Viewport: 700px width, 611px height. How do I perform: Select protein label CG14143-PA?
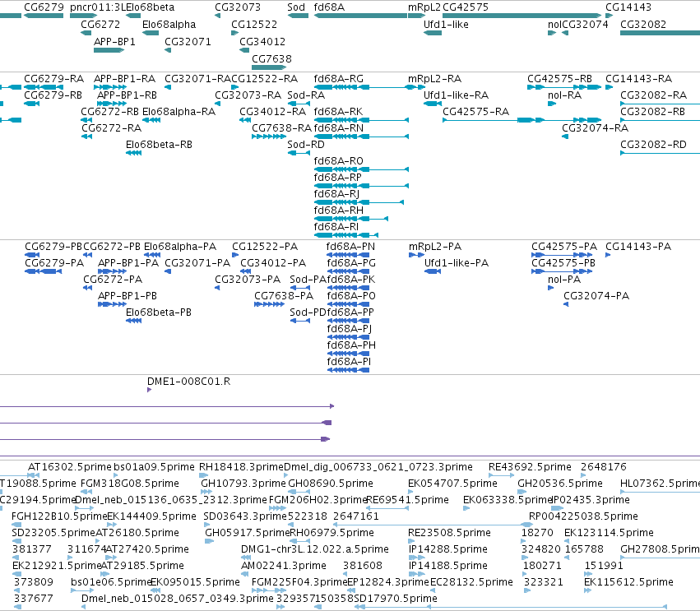click(638, 247)
